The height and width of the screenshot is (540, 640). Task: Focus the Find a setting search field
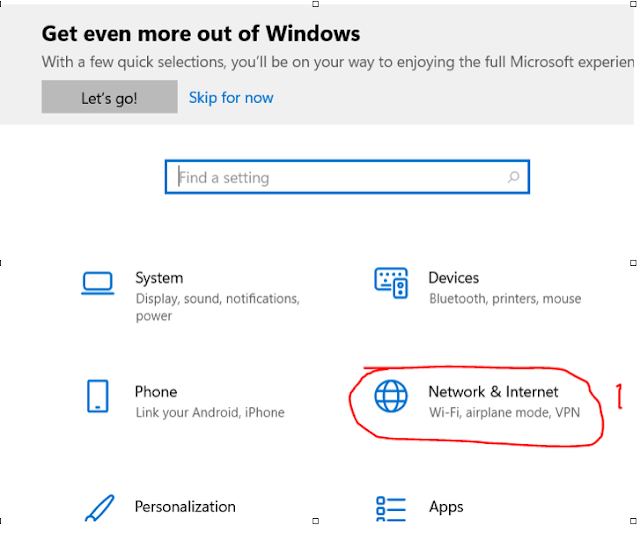[x=347, y=177]
